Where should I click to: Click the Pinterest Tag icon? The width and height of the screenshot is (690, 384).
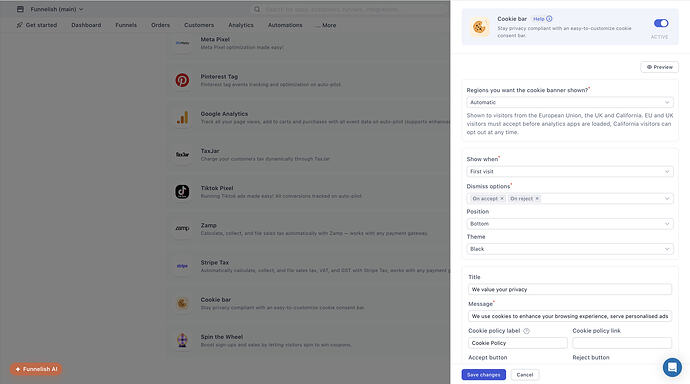(x=182, y=80)
